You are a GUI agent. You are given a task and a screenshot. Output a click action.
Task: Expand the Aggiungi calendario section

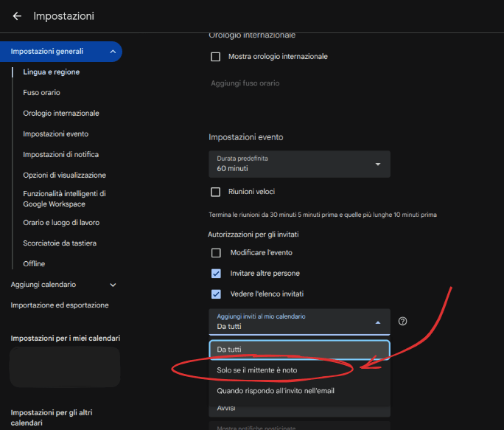click(x=113, y=285)
